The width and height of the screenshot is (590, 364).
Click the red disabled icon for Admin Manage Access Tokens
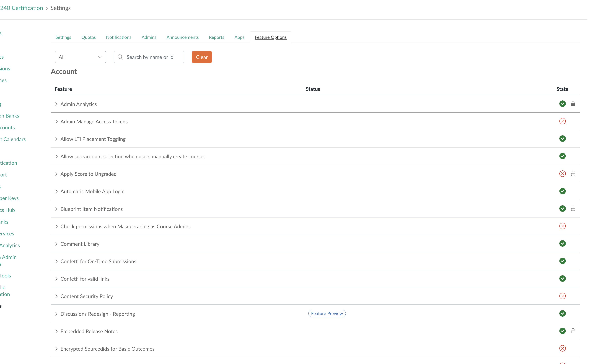pos(563,121)
